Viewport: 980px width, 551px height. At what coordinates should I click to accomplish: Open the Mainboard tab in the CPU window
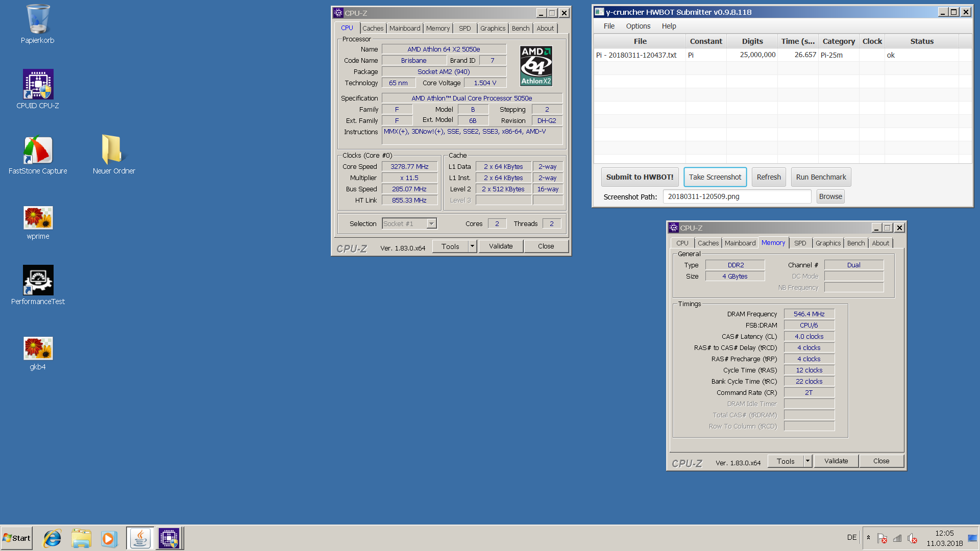pos(405,29)
